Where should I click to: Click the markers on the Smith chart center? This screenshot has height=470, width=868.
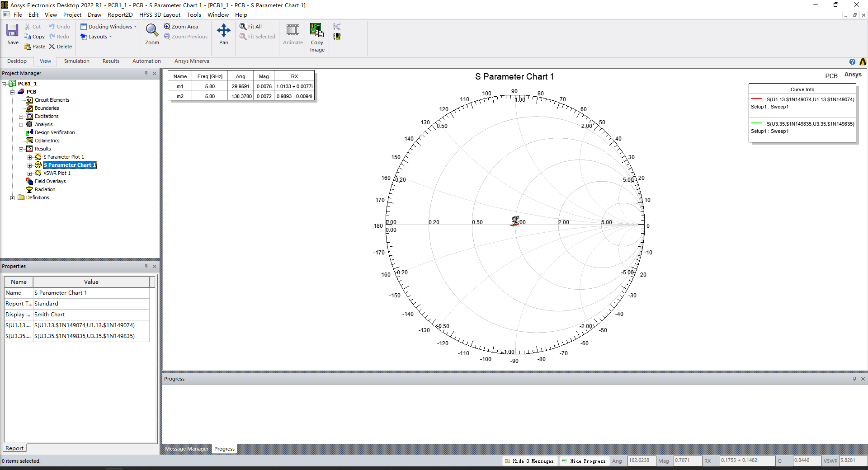[x=515, y=221]
